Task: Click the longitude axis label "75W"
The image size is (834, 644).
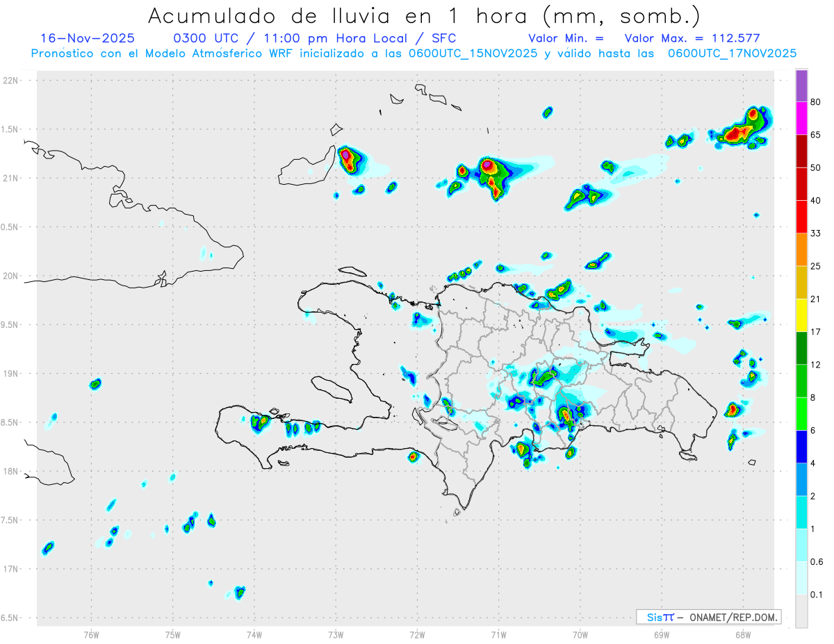Action: tap(173, 635)
